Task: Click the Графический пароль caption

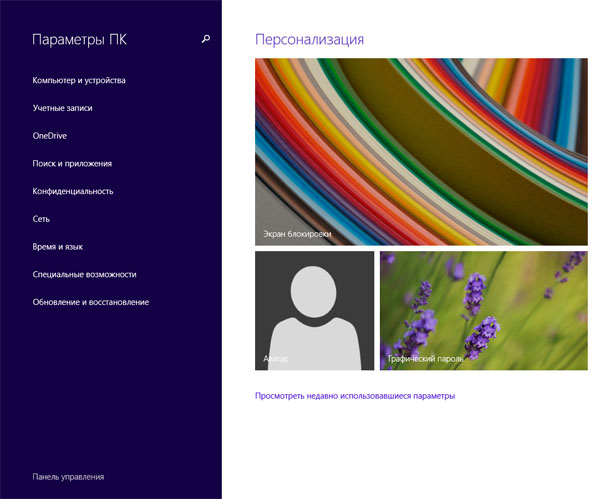Action: [423, 358]
